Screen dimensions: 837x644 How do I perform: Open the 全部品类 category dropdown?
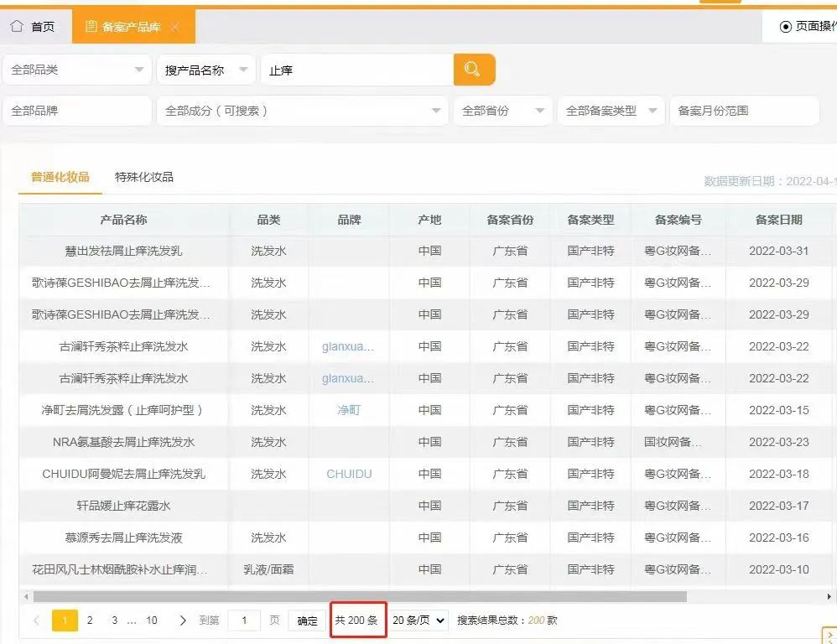75,70
